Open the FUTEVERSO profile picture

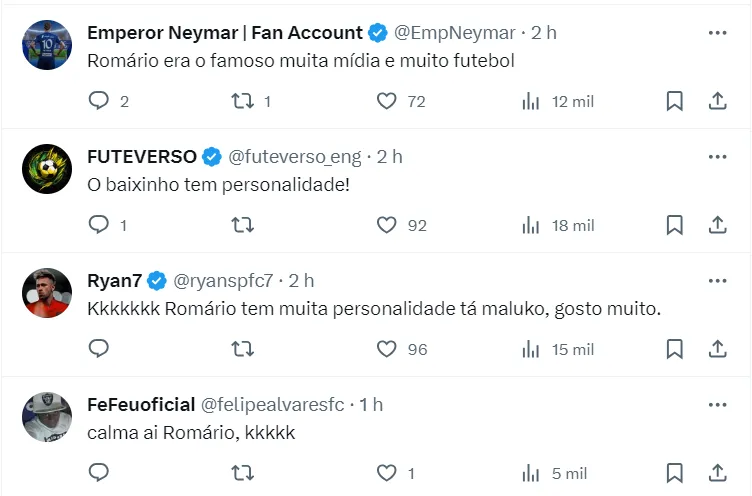47,169
